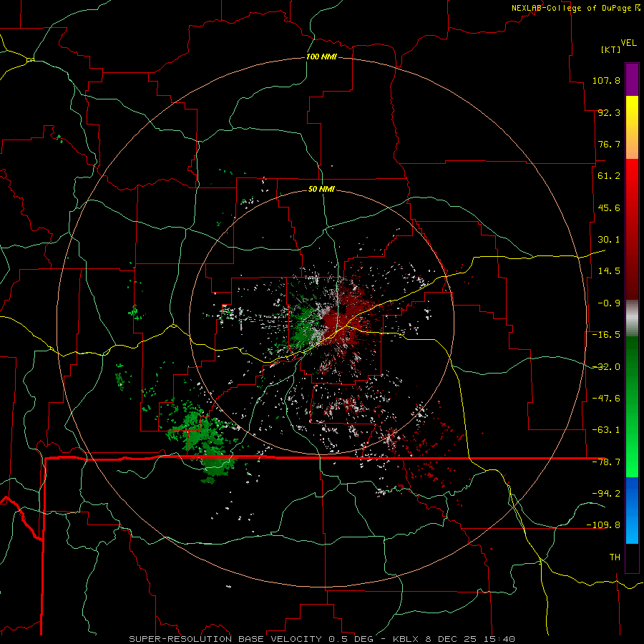Click the -16.5 scale value
The height and width of the screenshot is (644, 644).
tap(606, 335)
